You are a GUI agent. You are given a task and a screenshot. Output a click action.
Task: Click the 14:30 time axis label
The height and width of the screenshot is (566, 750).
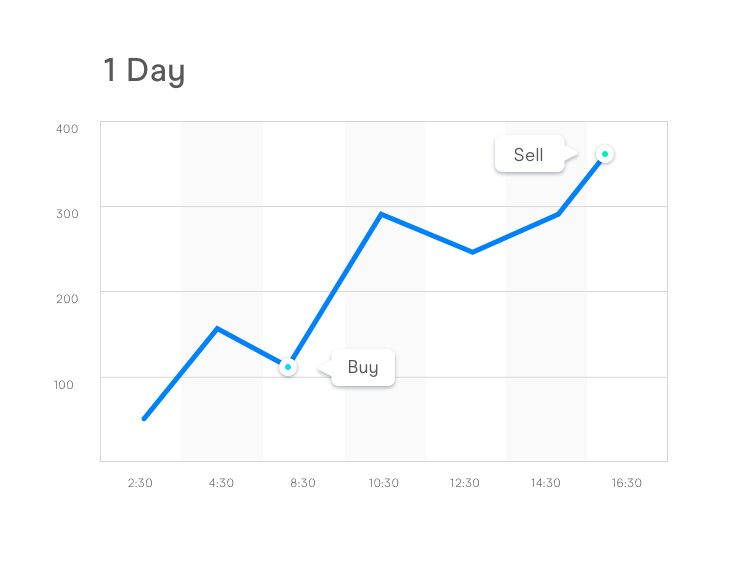click(546, 483)
